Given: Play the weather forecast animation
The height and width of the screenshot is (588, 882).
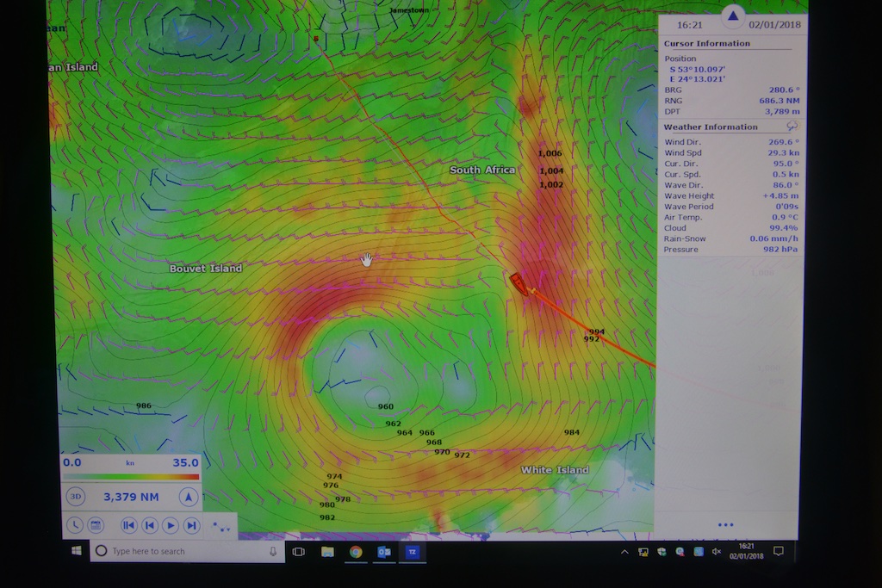Looking at the screenshot, I should [171, 525].
